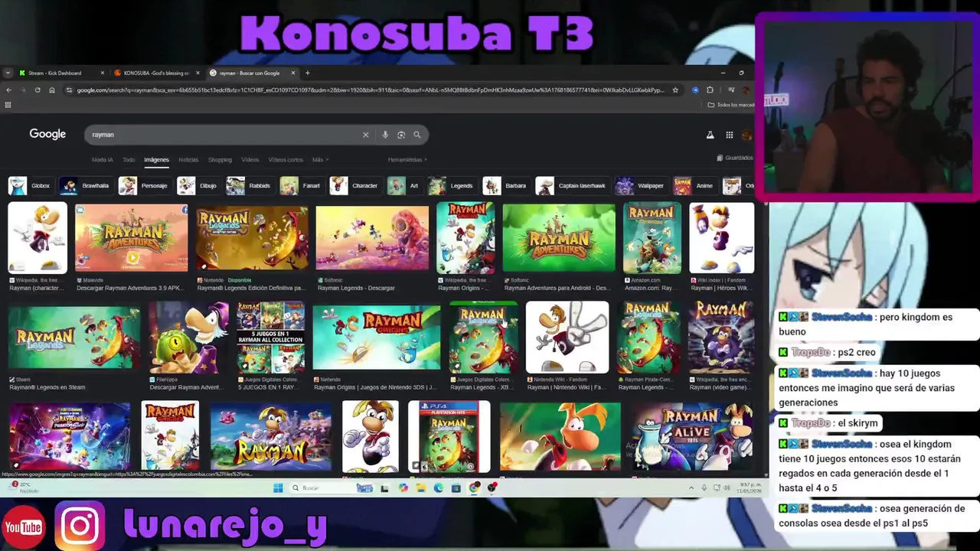Click the Google logo

(x=47, y=134)
